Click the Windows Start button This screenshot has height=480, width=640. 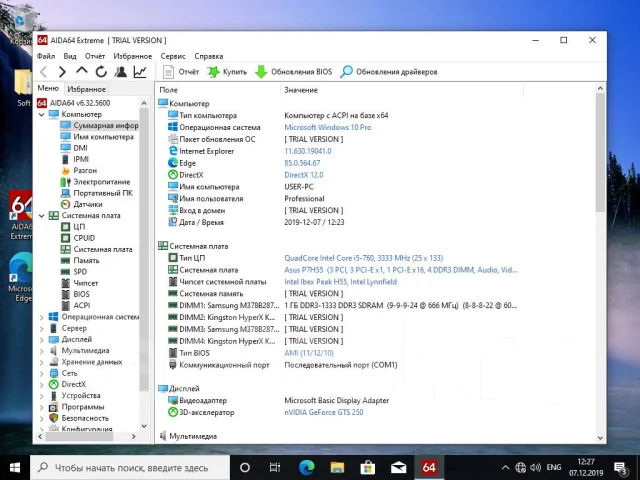pyautogui.click(x=15, y=468)
